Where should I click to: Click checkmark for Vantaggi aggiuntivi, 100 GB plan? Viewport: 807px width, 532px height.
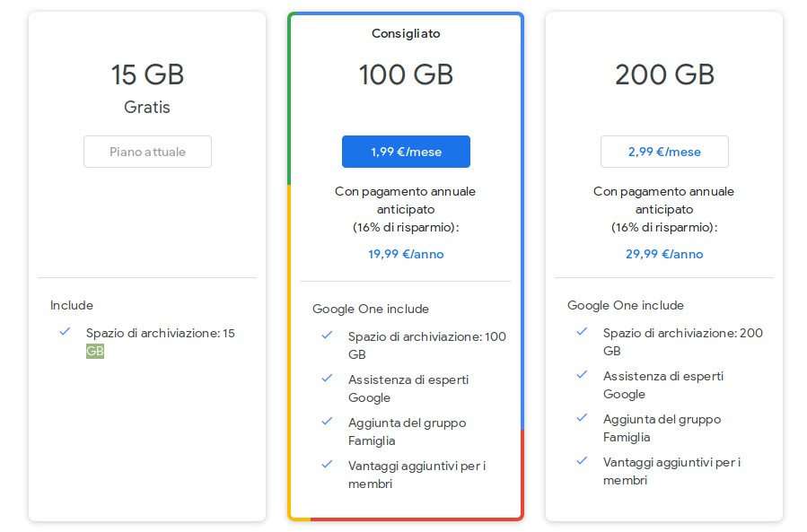[x=327, y=464]
